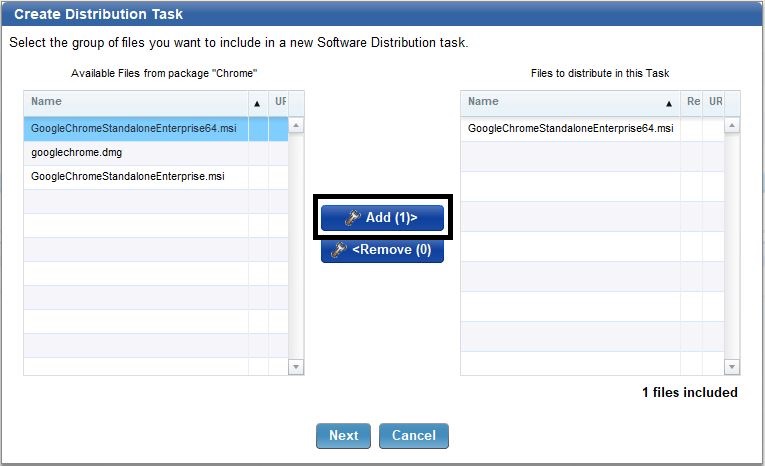
Task: Click the Next button
Action: 343,436
